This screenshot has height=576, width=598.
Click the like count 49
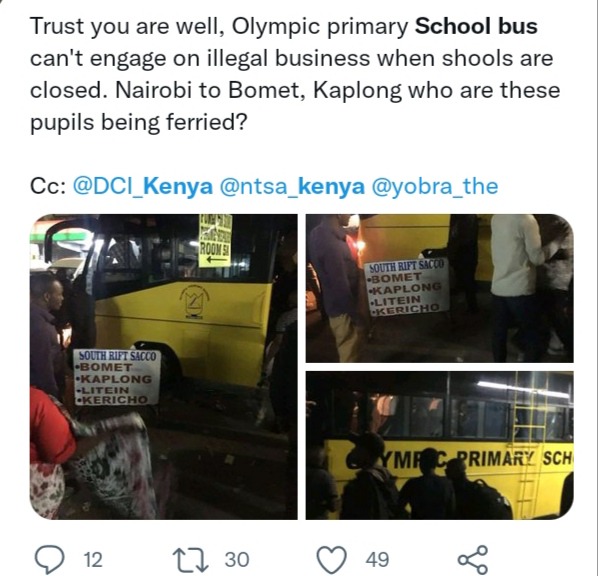(x=377, y=560)
